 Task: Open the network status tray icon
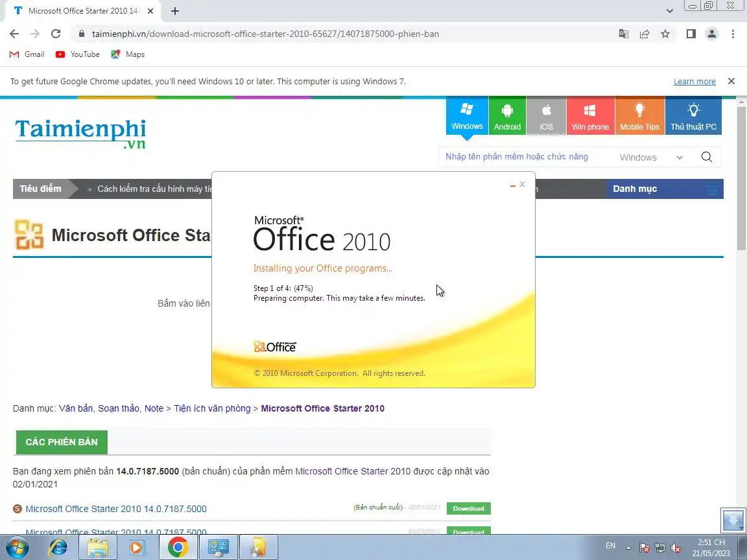(x=660, y=548)
